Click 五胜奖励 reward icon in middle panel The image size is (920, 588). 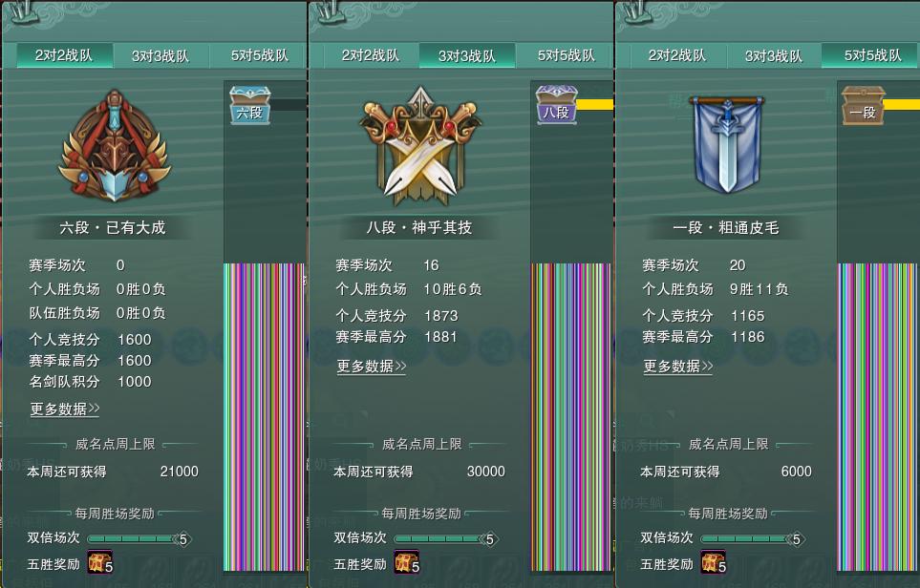[407, 562]
